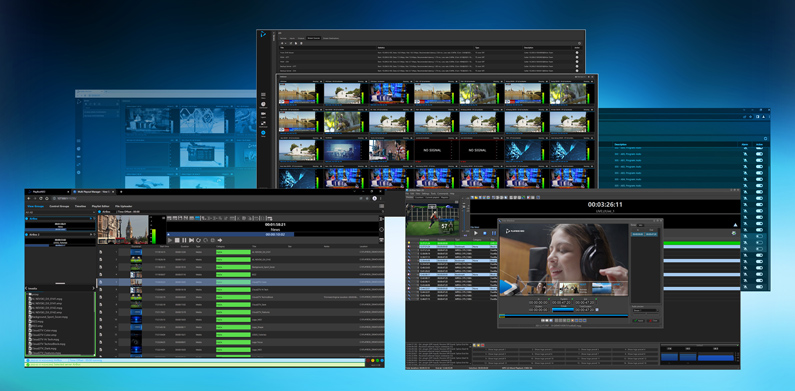This screenshot has width=795, height=391.
Task: Stop playback in the Multi Playout Manager
Action: pyautogui.click(x=177, y=240)
